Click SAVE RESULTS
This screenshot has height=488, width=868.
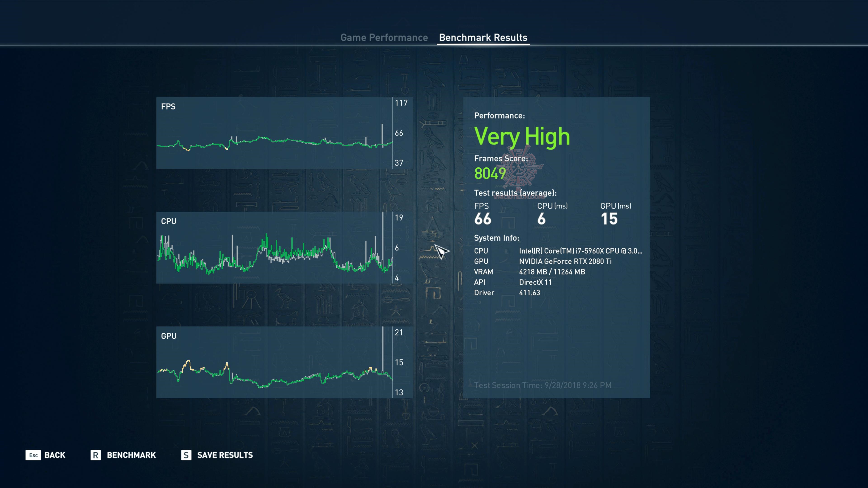[x=225, y=455]
